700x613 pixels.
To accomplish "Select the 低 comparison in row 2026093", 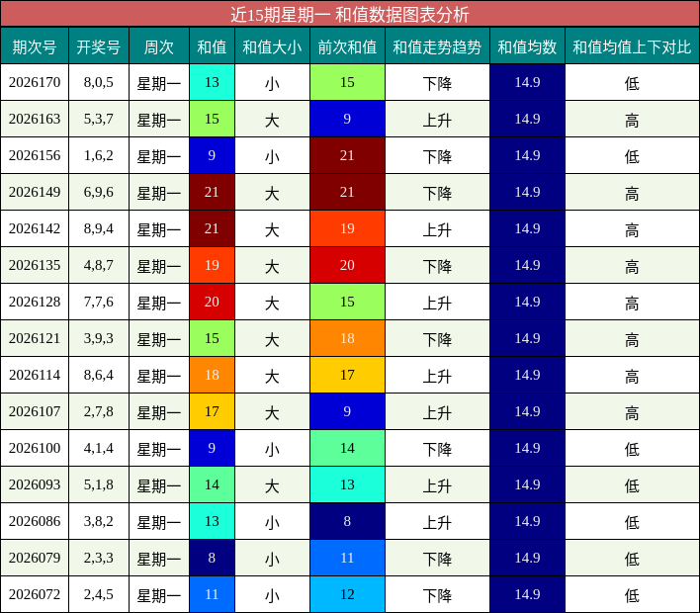I will (632, 485).
